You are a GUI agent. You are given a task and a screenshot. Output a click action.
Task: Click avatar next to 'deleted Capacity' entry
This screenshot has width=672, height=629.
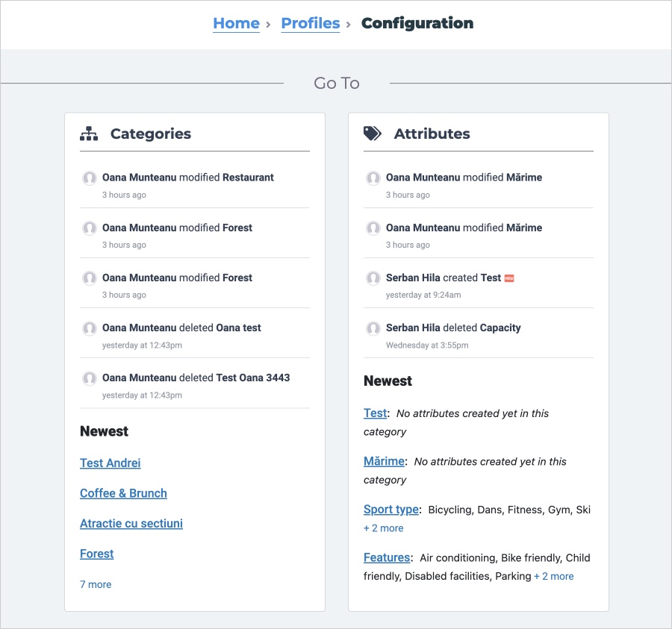[373, 328]
